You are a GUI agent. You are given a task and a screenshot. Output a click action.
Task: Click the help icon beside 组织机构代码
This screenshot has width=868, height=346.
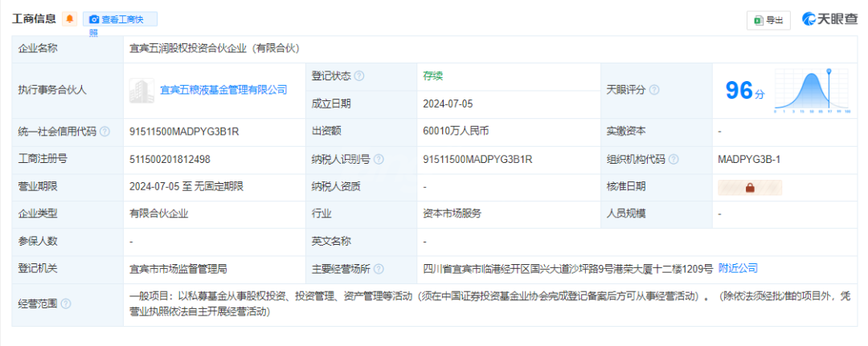pos(674,159)
